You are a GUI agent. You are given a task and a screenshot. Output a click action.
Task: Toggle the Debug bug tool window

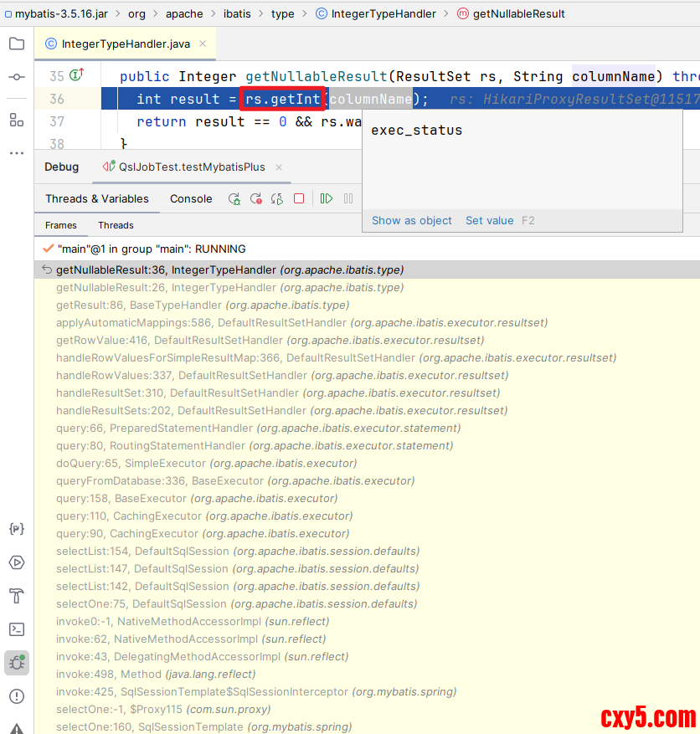pyautogui.click(x=17, y=663)
